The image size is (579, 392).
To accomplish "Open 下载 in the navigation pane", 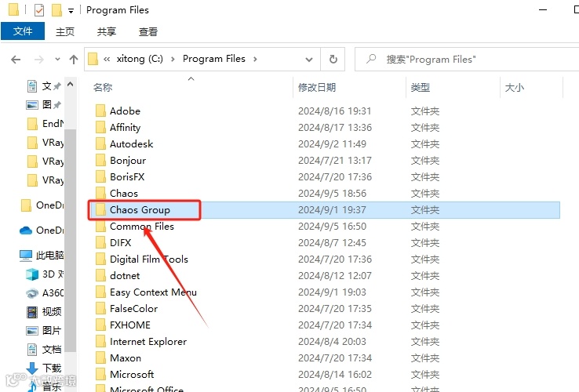I will pos(44,368).
